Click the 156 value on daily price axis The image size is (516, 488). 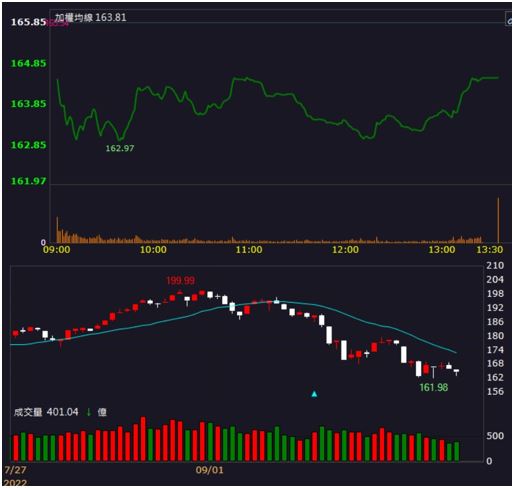495,391
